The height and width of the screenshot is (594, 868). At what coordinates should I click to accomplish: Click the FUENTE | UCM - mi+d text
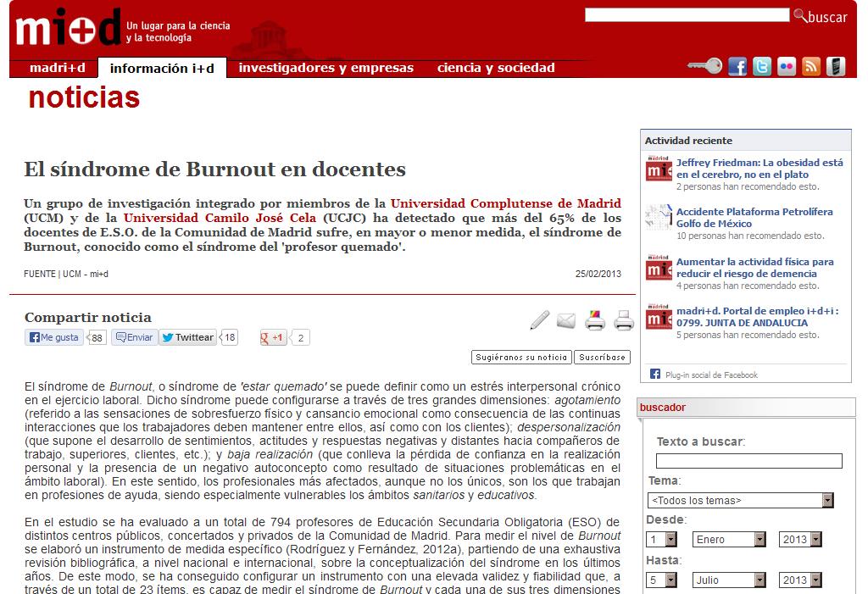[66, 274]
